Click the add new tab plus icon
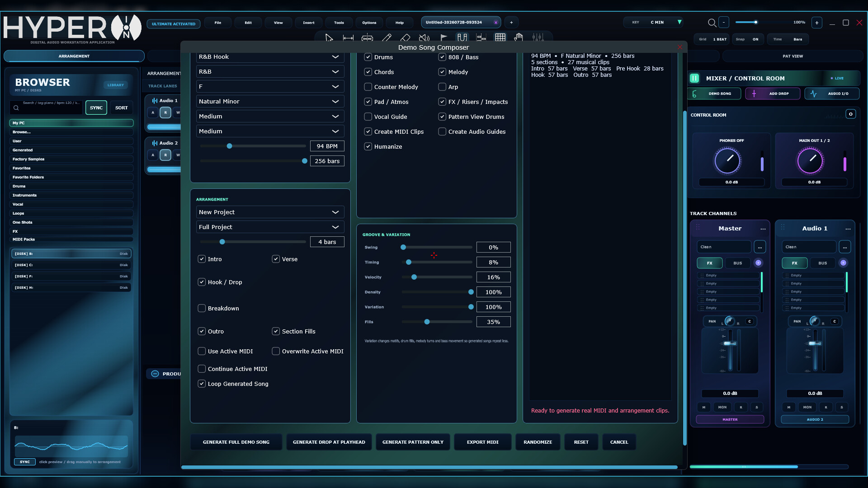Screen dimensions: 868x488 511,22
